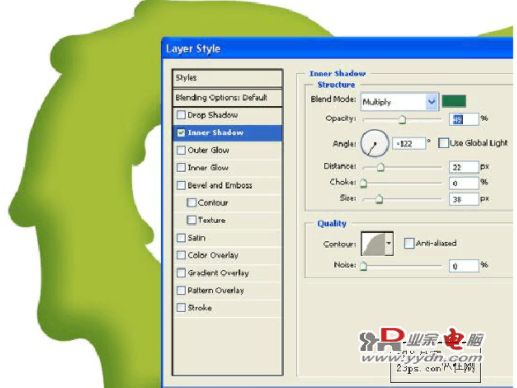The image size is (517, 388).
Task: Enable the Gradient Overlay checkbox
Action: click(181, 273)
